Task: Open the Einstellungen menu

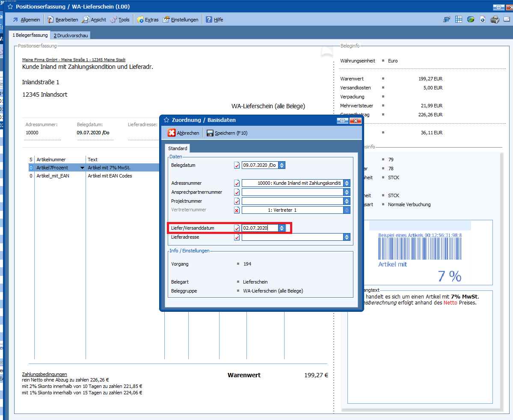Action: pyautogui.click(x=181, y=20)
